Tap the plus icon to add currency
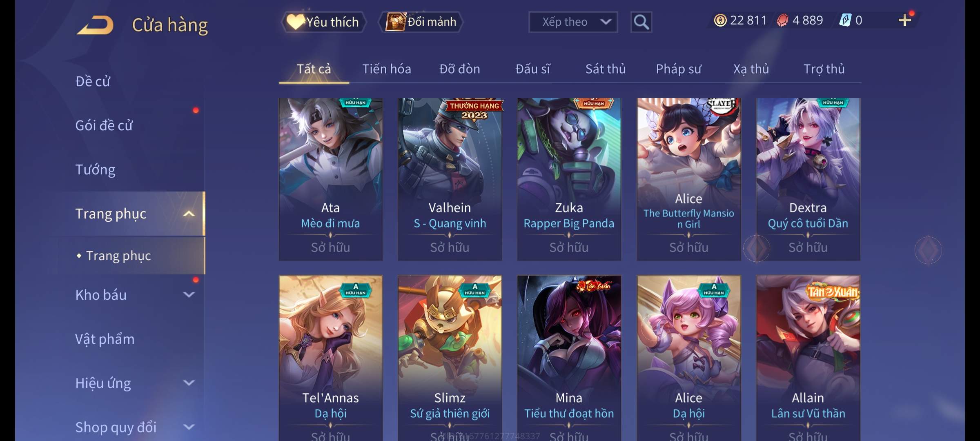The width and height of the screenshot is (980, 441). point(905,20)
